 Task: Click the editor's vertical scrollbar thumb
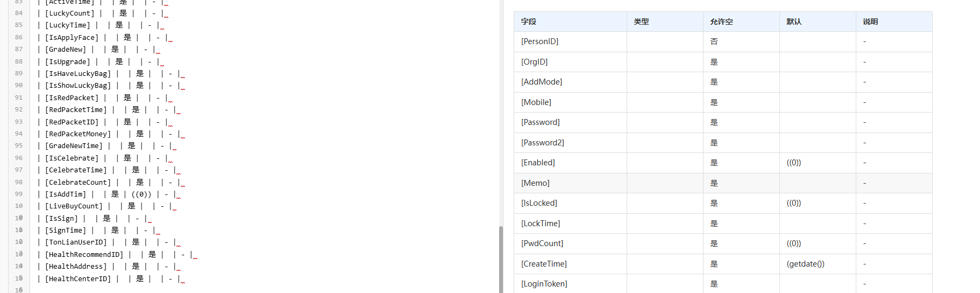pos(501,260)
